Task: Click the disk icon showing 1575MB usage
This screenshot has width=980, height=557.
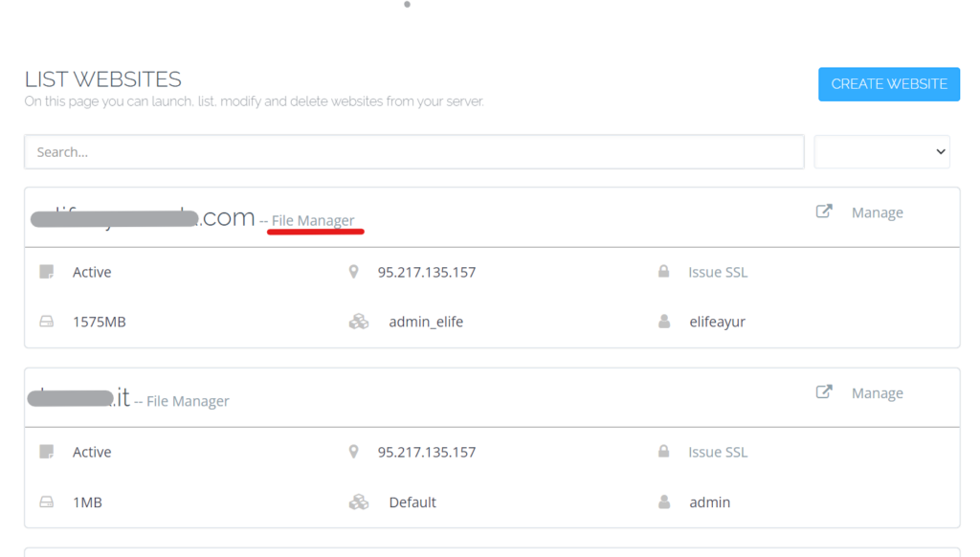Action: [47, 322]
